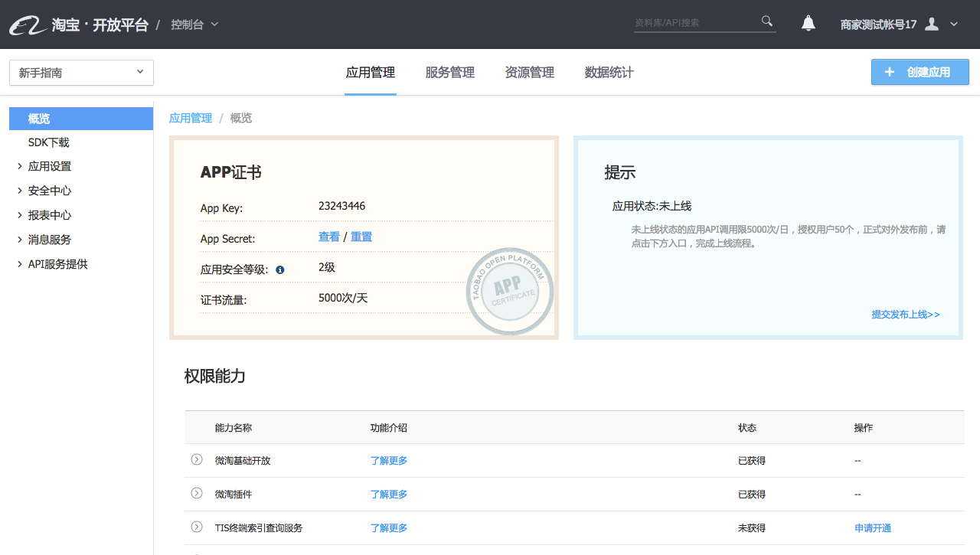Click the user profile icon
The width and height of the screenshot is (980, 555).
pos(931,24)
